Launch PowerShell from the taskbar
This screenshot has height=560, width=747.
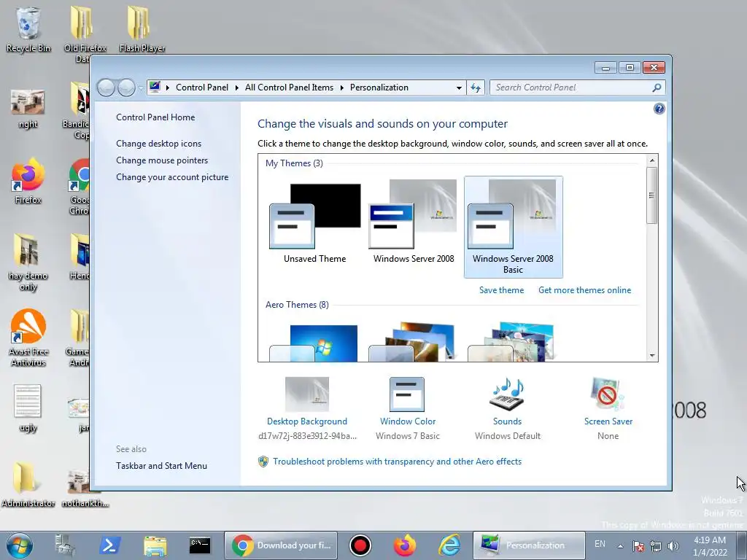(x=109, y=545)
